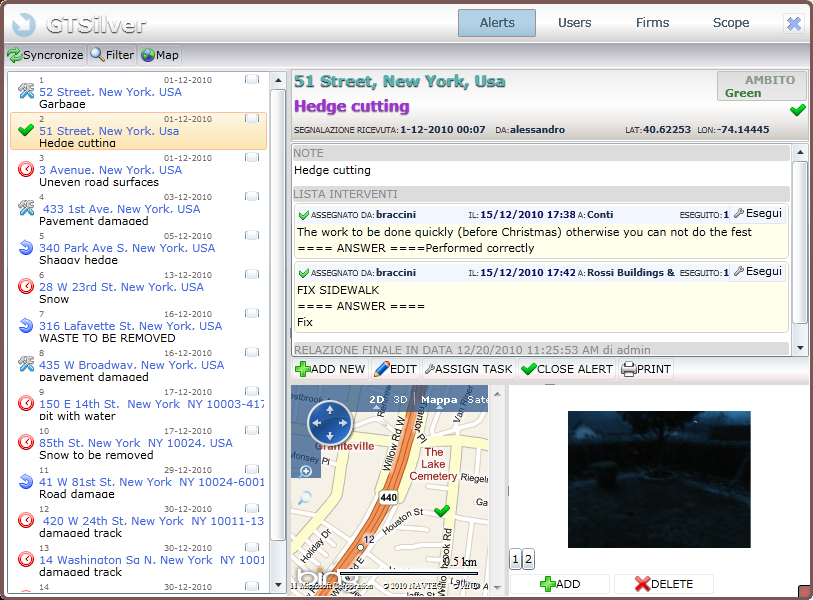Screen dimensions: 813x600
Task: Switch to the Firms tab
Action: click(652, 23)
